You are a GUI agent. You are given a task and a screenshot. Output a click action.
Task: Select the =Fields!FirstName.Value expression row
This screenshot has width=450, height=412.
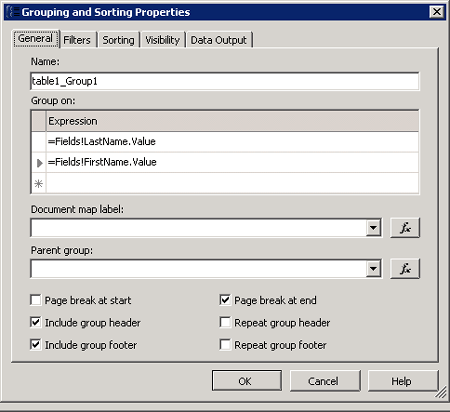[232, 162]
